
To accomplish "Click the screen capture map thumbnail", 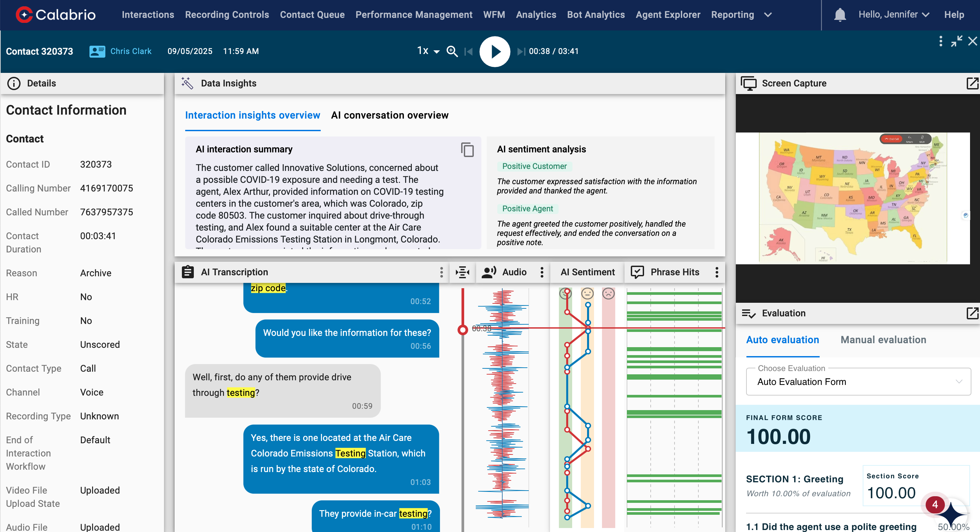I will (852, 198).
